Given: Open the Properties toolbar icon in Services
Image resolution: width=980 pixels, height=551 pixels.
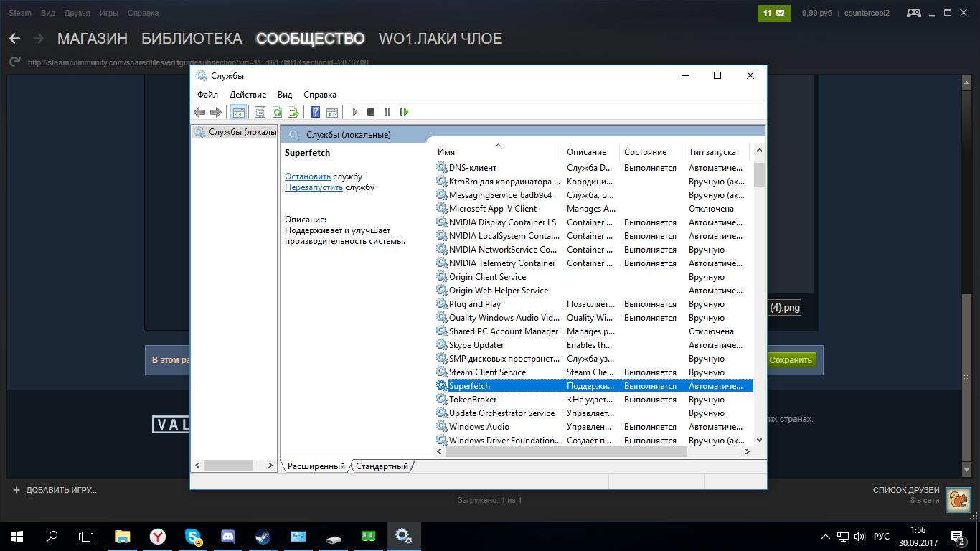Looking at the screenshot, I should [260, 112].
